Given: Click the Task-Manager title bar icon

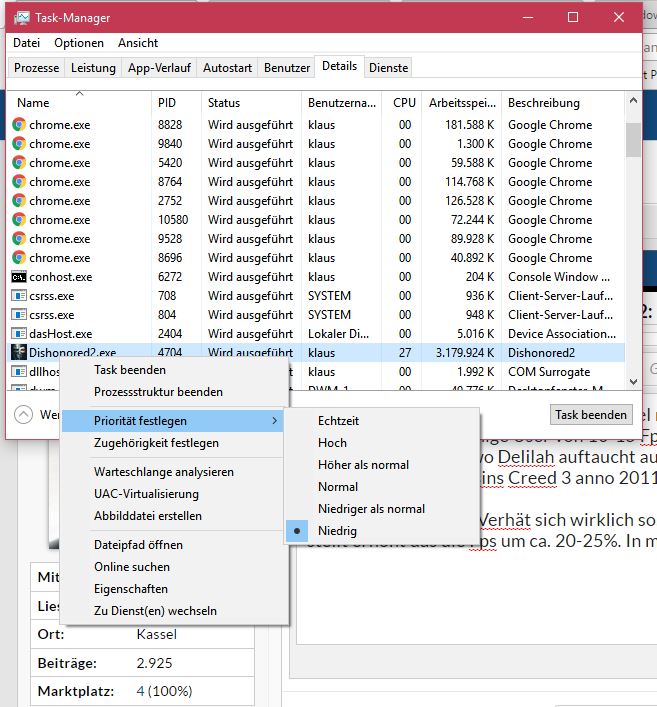Looking at the screenshot, I should pyautogui.click(x=21, y=18).
